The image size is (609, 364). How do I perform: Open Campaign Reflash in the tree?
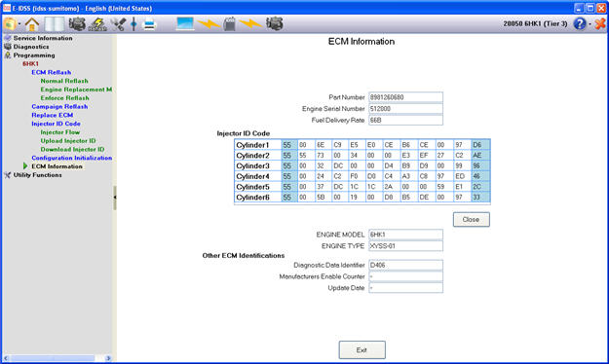pos(59,106)
